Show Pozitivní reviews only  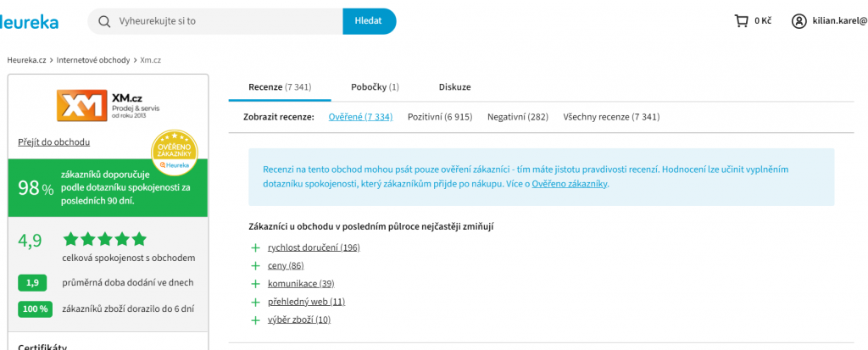439,117
